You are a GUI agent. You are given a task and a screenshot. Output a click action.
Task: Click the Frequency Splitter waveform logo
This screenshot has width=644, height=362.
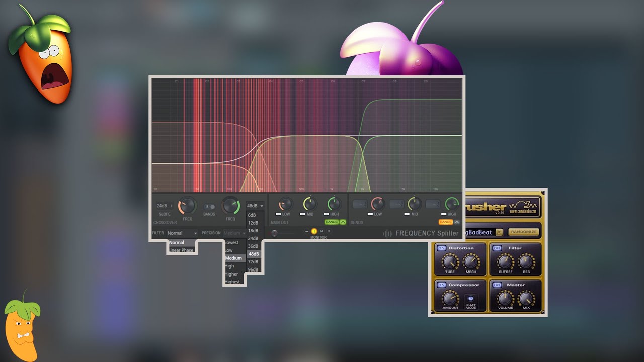pyautogui.click(x=388, y=233)
